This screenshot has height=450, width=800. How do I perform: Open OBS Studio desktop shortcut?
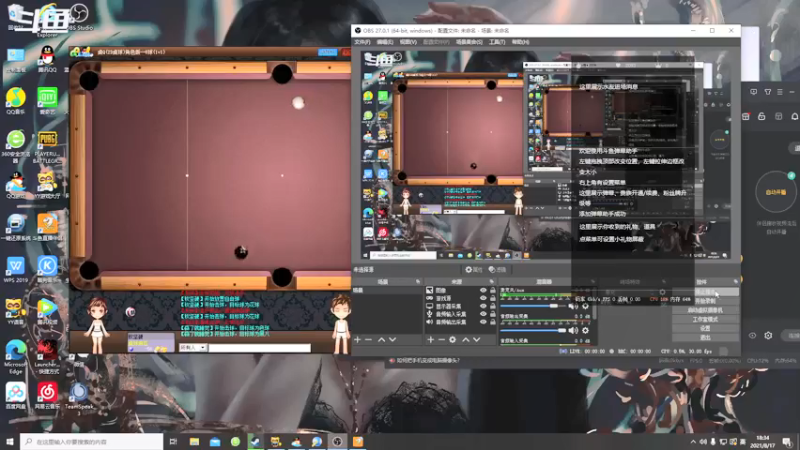pyautogui.click(x=80, y=17)
